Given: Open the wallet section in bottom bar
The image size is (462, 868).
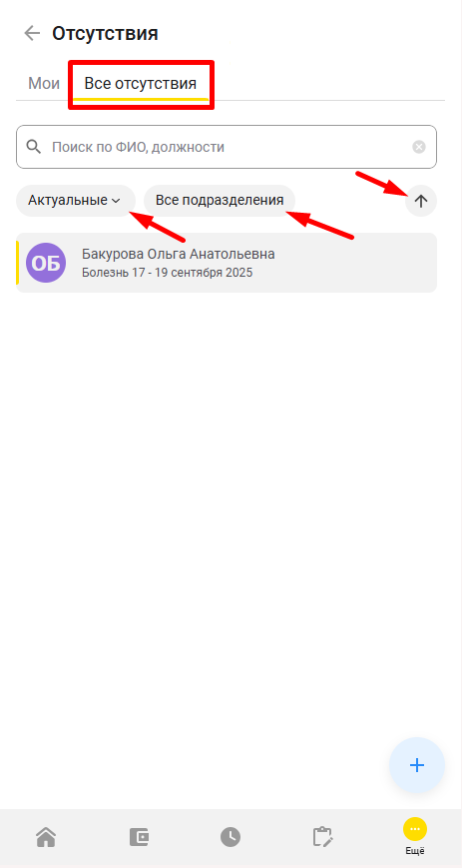Looking at the screenshot, I should point(139,836).
